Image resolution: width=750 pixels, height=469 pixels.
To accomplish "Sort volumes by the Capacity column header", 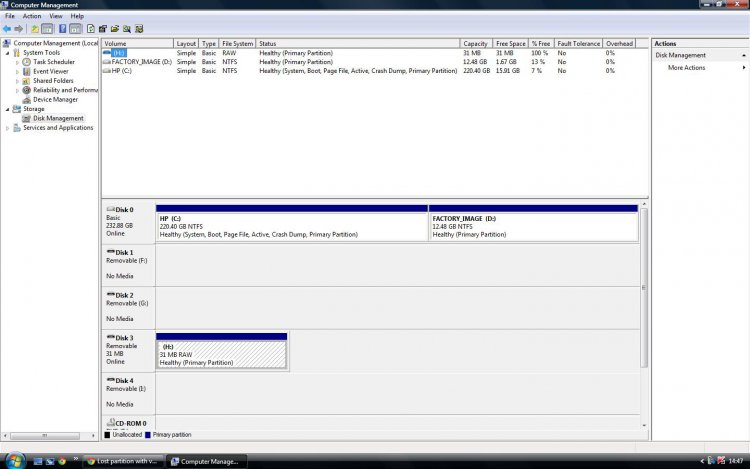I will click(475, 44).
